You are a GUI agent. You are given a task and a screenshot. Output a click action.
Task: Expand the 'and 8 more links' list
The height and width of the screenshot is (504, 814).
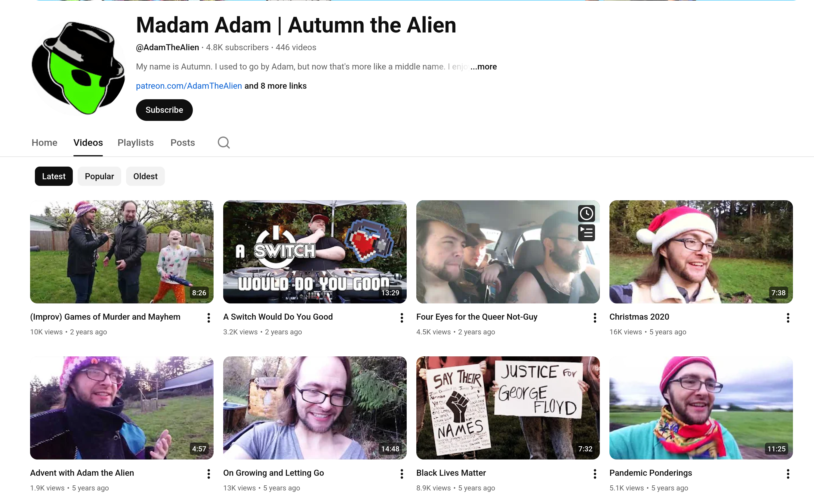275,86
